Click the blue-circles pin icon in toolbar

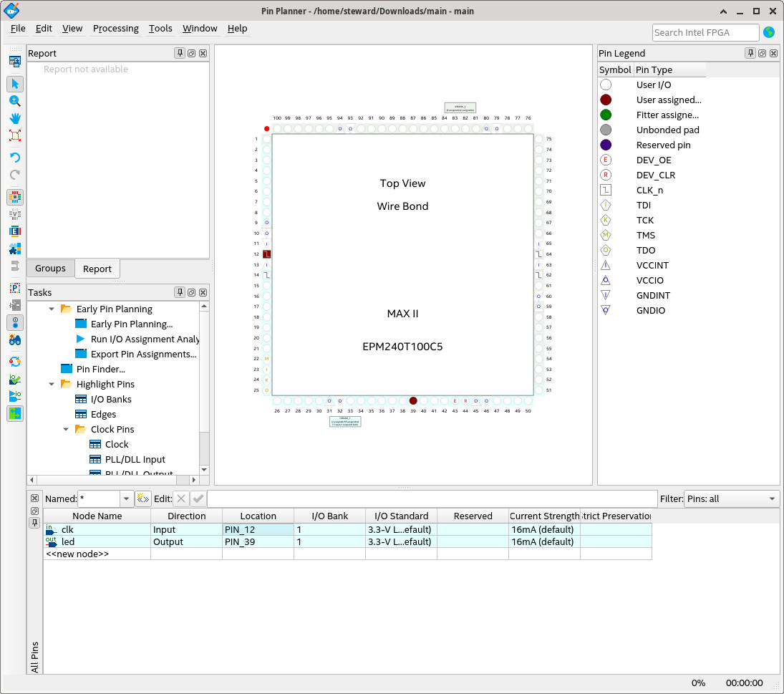coord(15,322)
